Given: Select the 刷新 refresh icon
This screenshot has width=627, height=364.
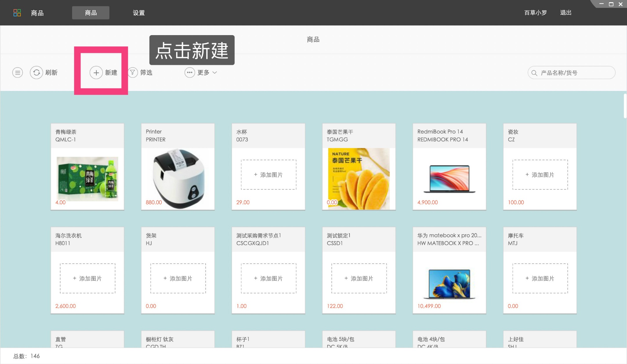Looking at the screenshot, I should pyautogui.click(x=37, y=72).
